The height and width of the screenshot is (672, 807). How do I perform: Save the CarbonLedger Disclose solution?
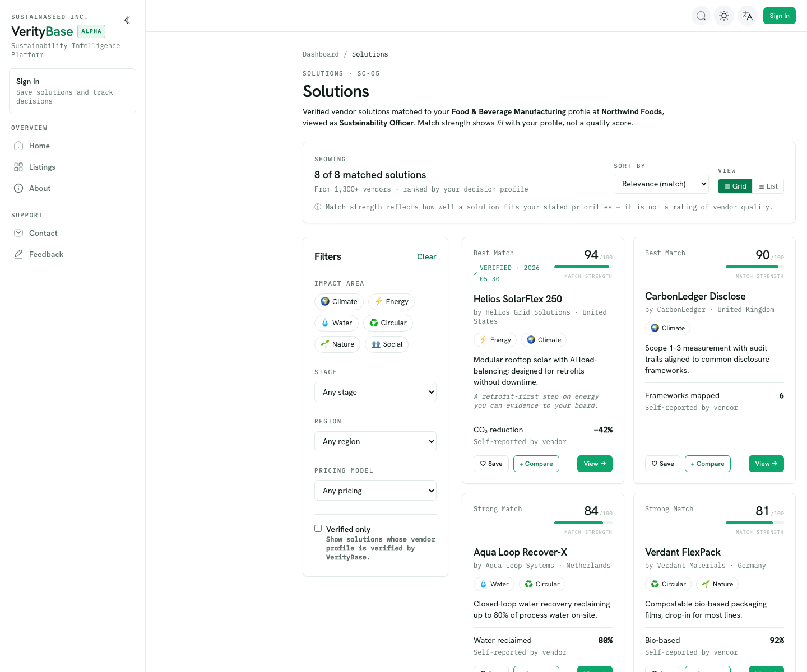663,464
